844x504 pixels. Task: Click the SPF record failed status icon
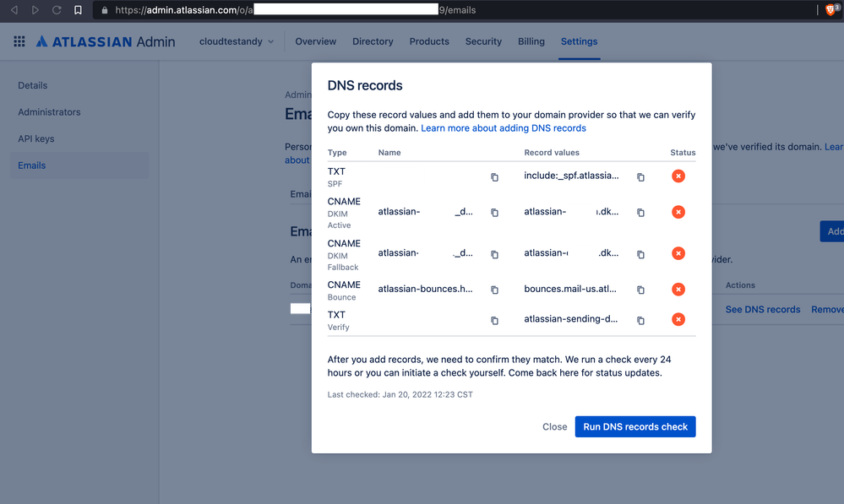tap(678, 176)
